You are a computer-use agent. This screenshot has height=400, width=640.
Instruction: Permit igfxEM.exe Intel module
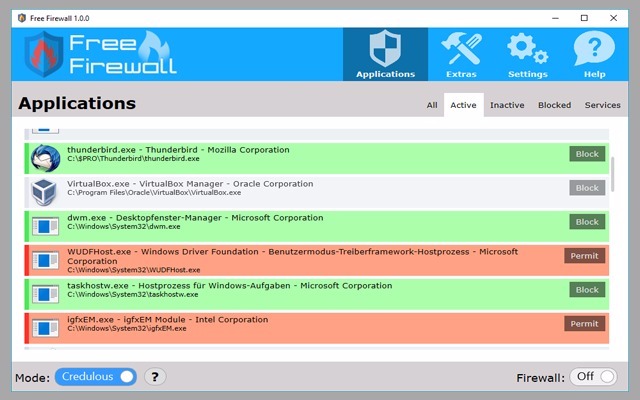pyautogui.click(x=584, y=323)
